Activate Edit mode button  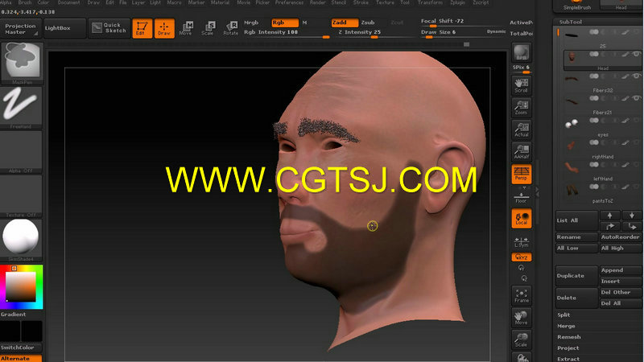pos(142,28)
